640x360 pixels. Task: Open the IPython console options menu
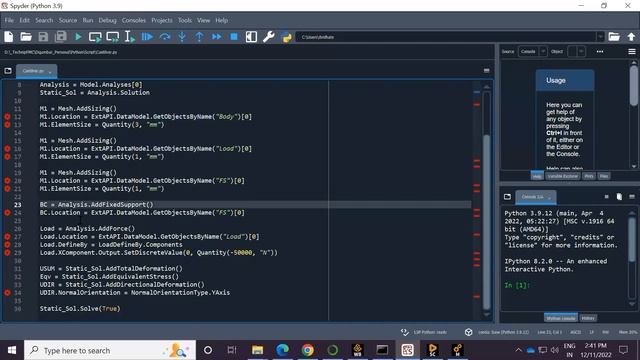tap(632, 197)
